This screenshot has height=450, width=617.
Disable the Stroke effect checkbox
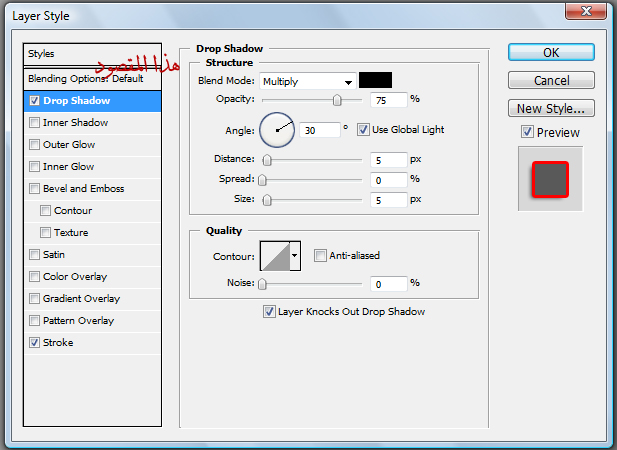(x=36, y=343)
